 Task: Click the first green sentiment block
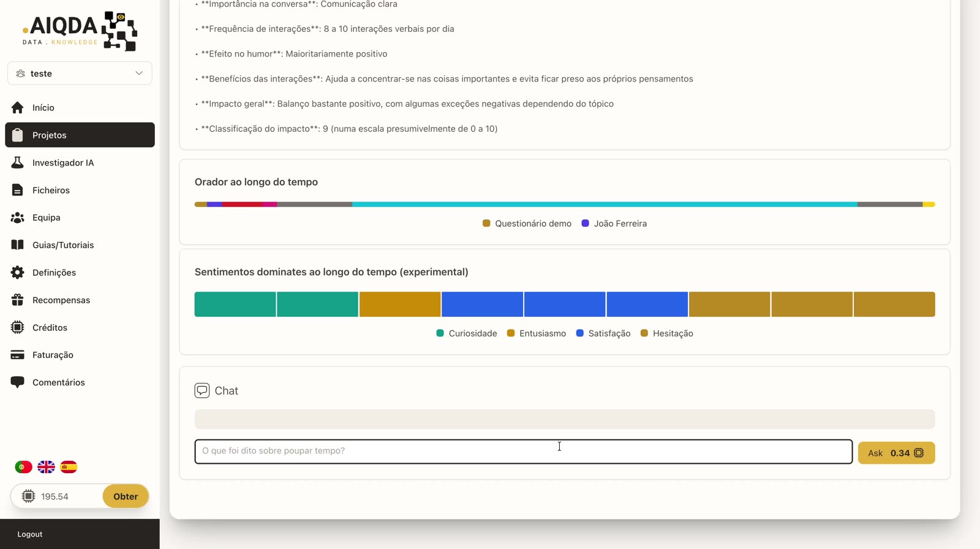235,305
